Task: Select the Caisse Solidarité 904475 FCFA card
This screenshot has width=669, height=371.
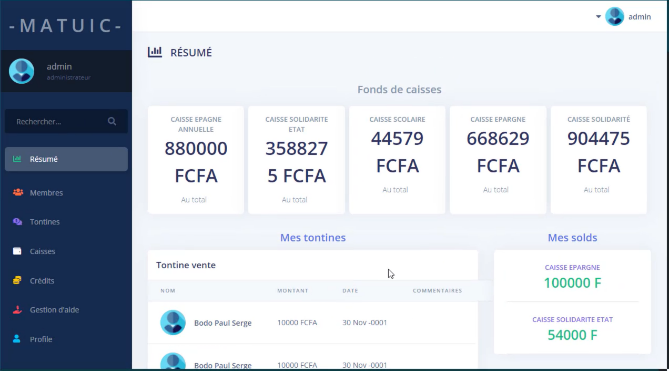Action: click(599, 160)
